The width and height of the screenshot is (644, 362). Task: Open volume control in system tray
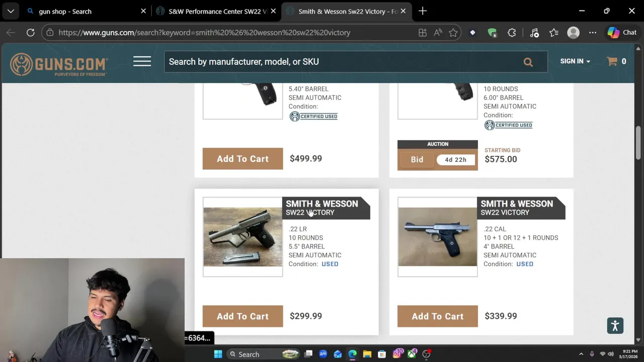611,354
